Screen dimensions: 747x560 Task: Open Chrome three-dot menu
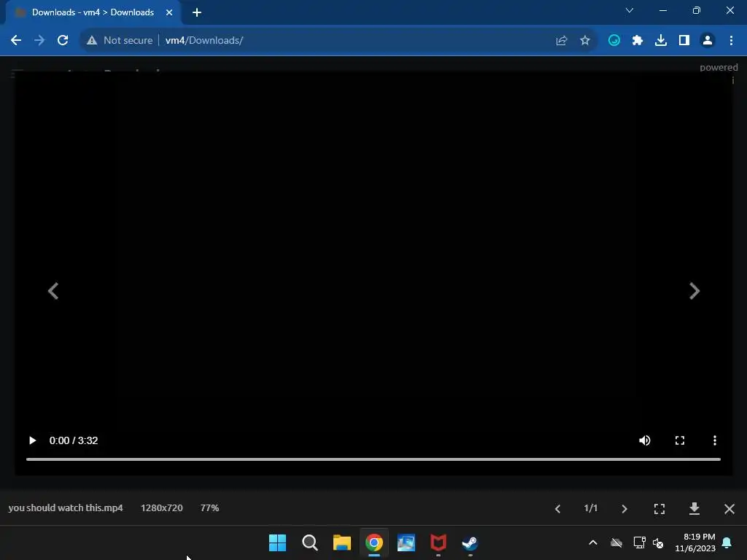coord(731,41)
